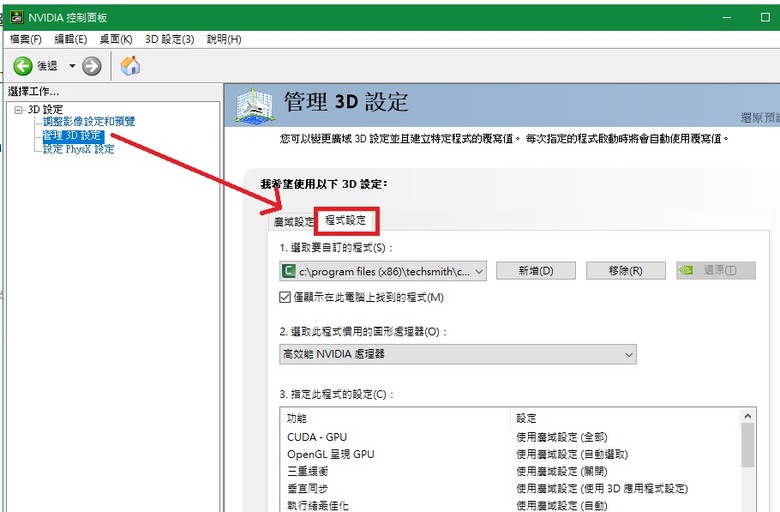Click the green Back arrow icon
Viewport: 780px width, 512px height.
pyautogui.click(x=22, y=66)
